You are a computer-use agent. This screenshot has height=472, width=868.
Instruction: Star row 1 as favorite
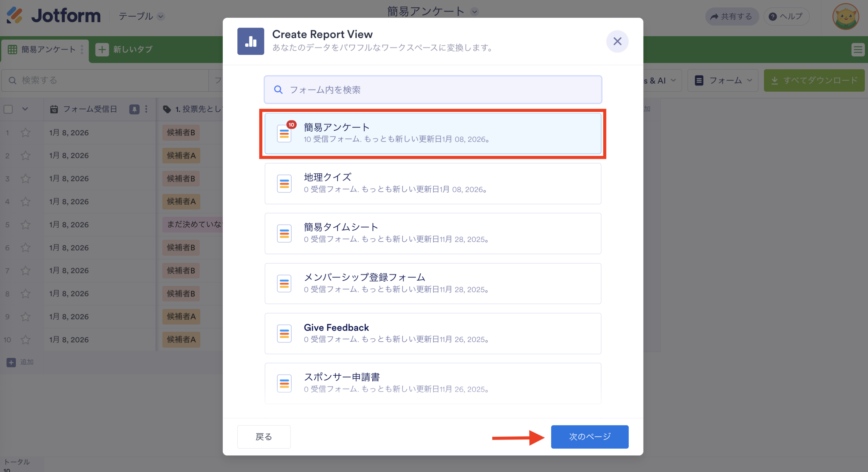pyautogui.click(x=25, y=133)
